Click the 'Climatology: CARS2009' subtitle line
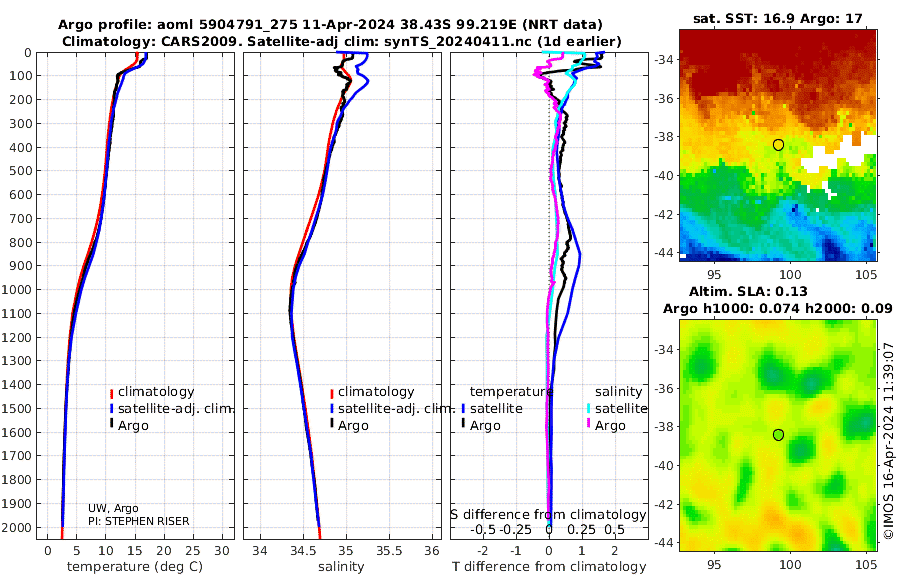This screenshot has width=900, height=580. 342,41
